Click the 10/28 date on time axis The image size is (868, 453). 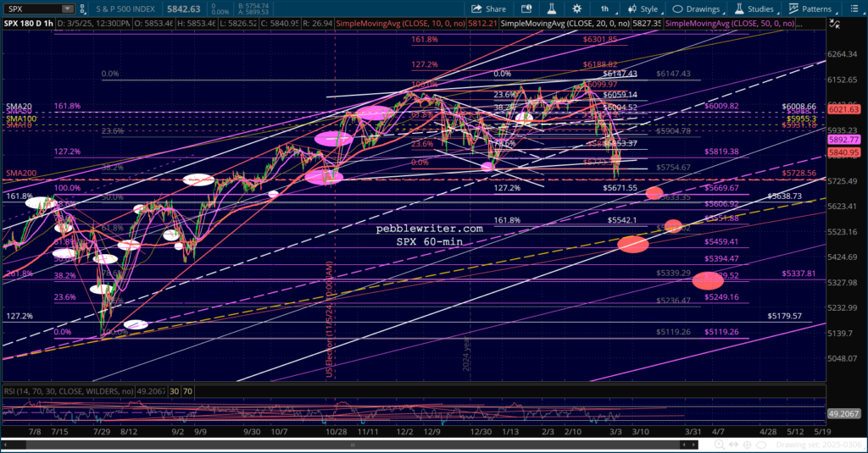click(x=336, y=432)
